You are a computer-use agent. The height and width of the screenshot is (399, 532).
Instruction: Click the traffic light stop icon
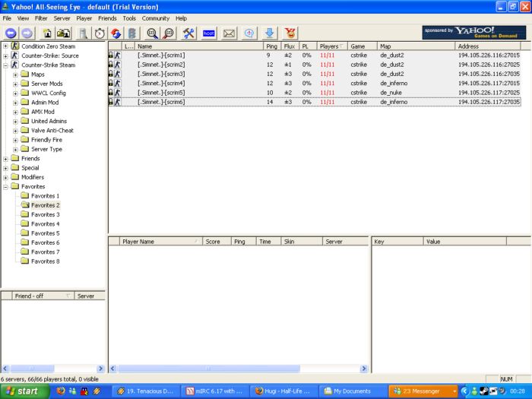click(x=132, y=33)
